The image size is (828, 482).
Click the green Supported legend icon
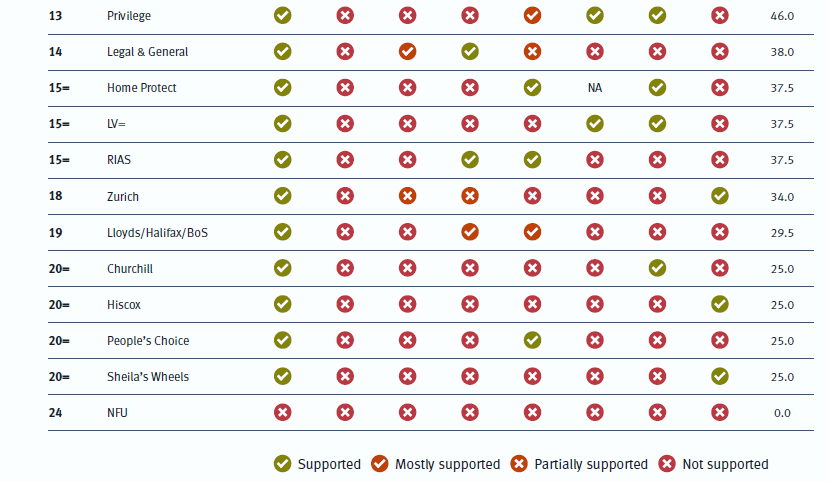[x=283, y=464]
